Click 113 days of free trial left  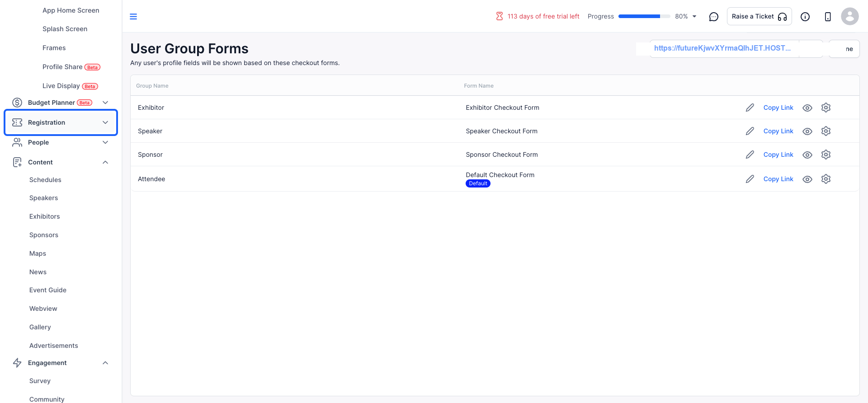(x=543, y=16)
